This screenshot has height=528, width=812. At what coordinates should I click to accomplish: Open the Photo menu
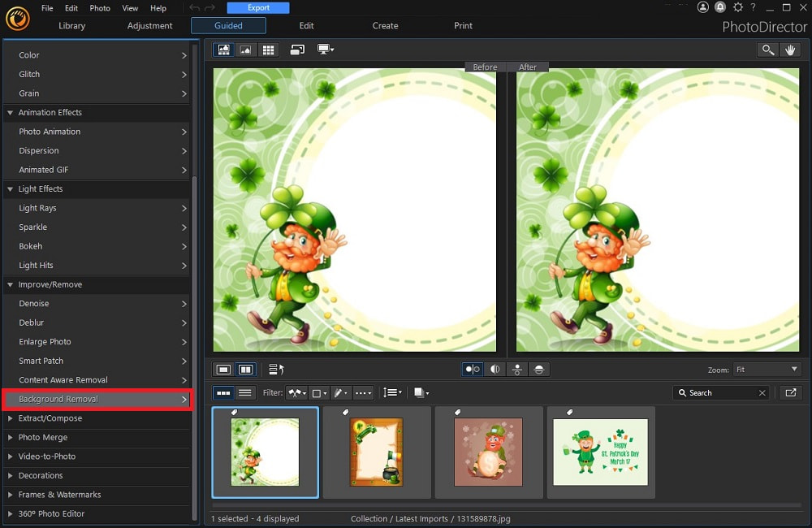(x=99, y=8)
